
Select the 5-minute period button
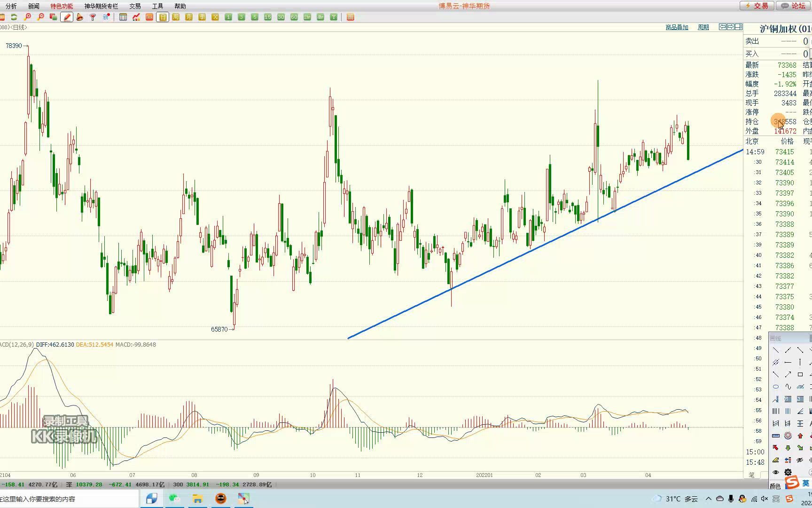(x=255, y=17)
